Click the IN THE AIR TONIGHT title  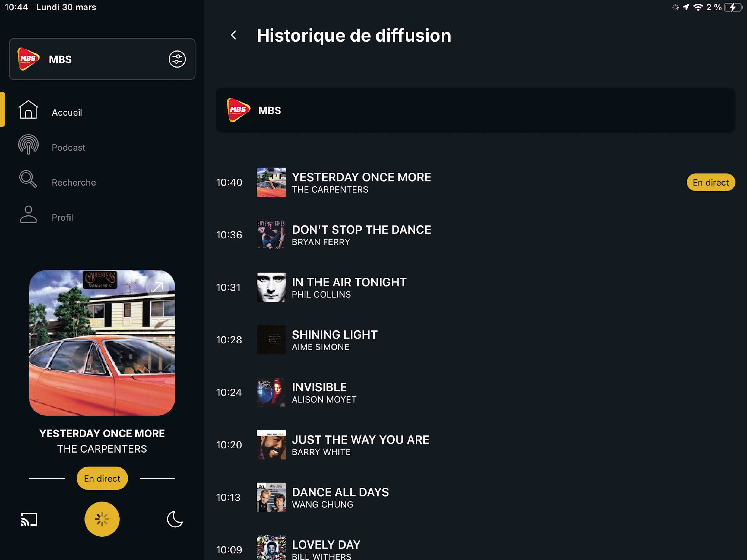coord(349,282)
